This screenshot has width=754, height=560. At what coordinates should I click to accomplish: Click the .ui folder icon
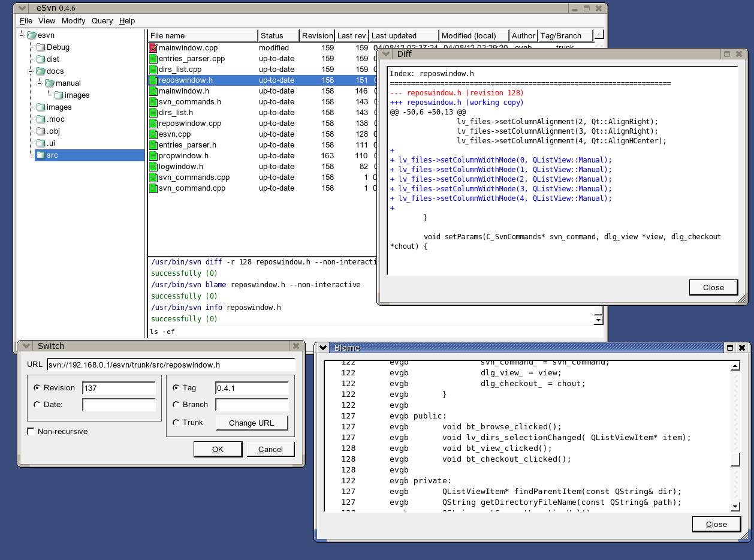[41, 143]
